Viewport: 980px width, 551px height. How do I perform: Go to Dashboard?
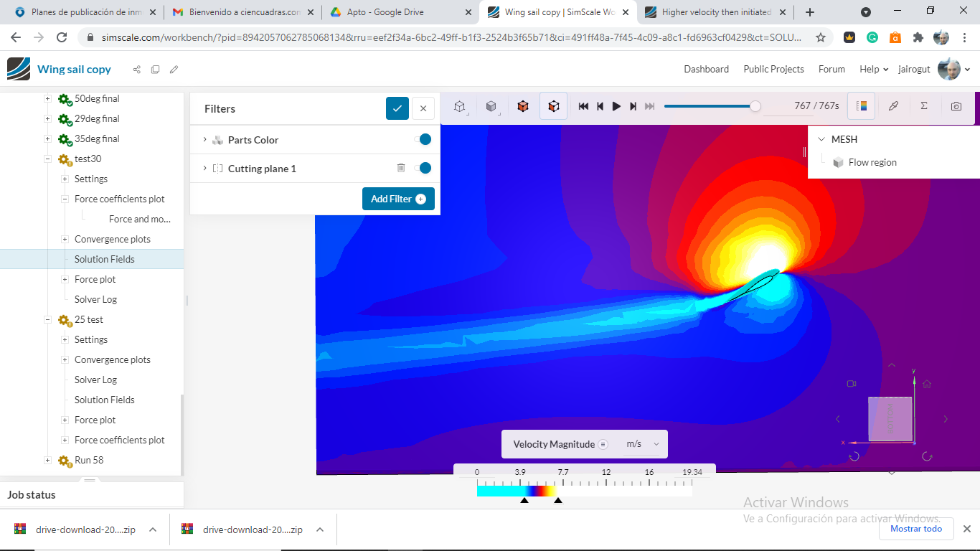click(706, 69)
